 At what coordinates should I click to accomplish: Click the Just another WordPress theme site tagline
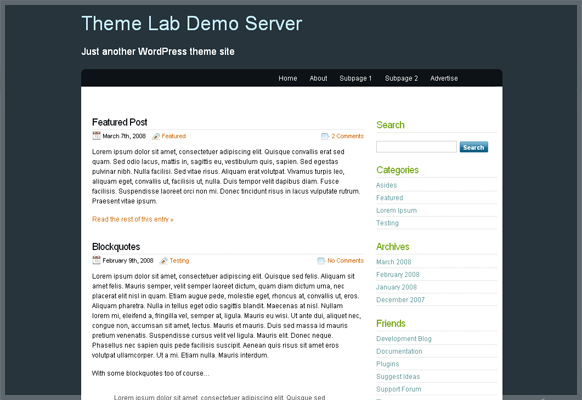158,52
